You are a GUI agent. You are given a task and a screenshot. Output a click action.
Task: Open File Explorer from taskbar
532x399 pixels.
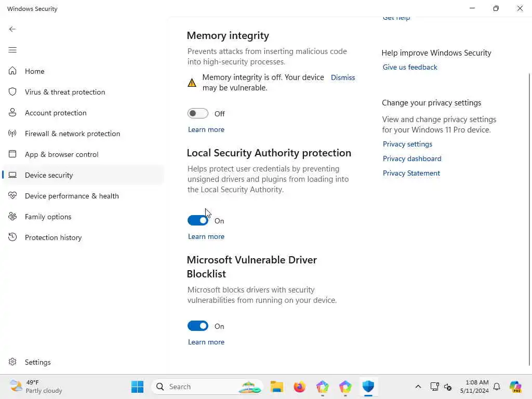[x=277, y=387]
